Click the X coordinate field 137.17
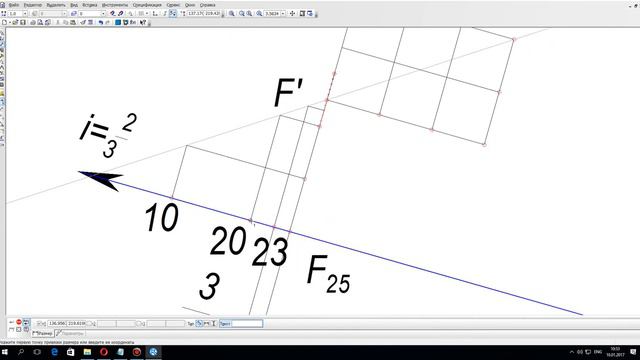Image resolution: width=640 pixels, height=360 pixels. (x=196, y=13)
